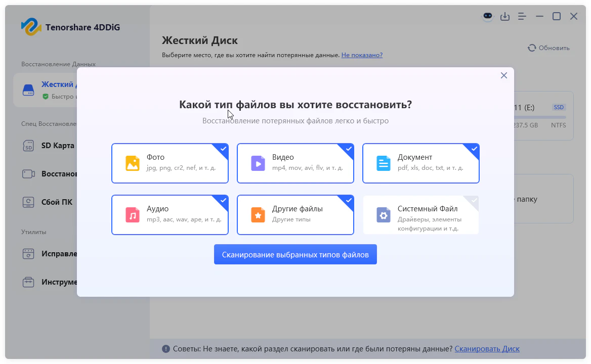Screen dimensions: 591x364
Task: Click the Не показано? link
Action: [x=362, y=55]
